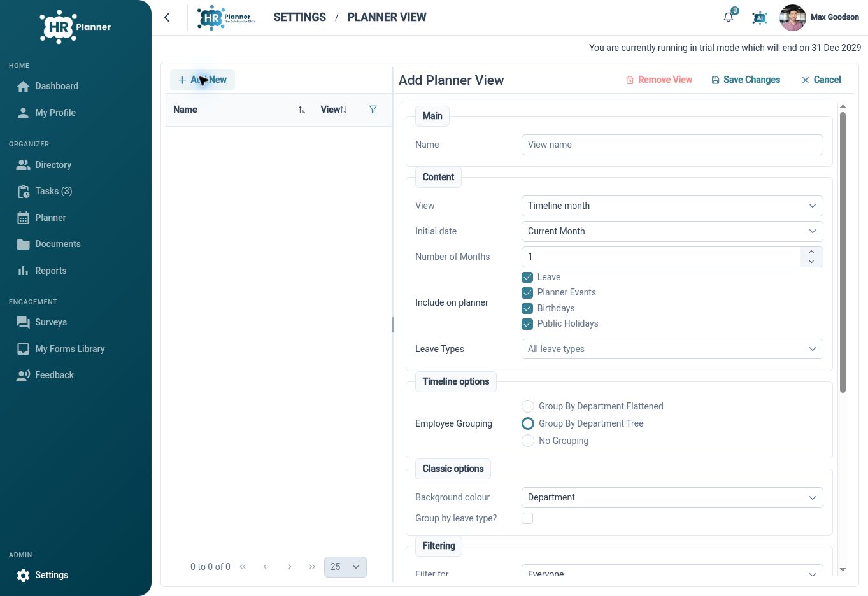This screenshot has width=868, height=596.
Task: Open the Background colour dropdown
Action: pyautogui.click(x=672, y=497)
